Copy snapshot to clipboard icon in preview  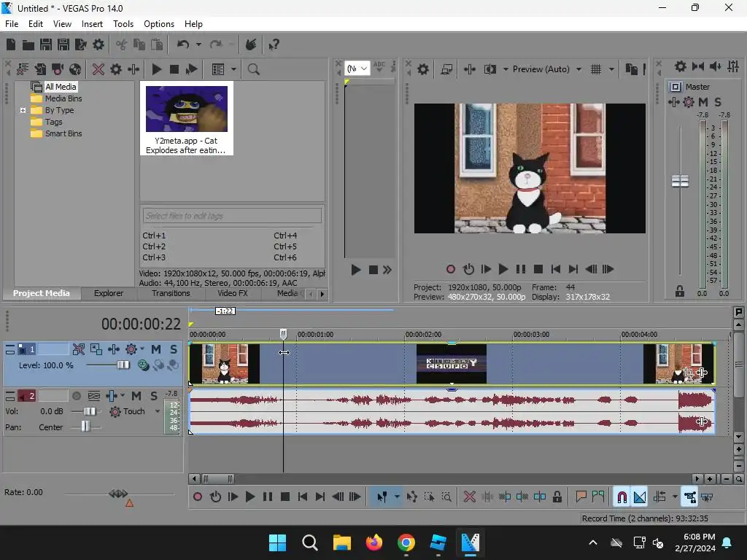click(x=632, y=69)
